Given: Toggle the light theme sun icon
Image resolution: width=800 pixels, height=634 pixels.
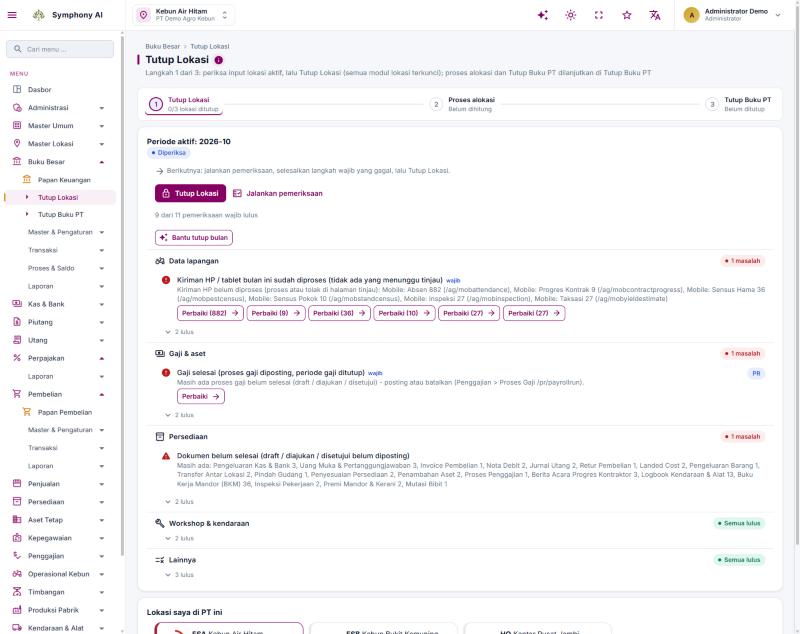Looking at the screenshot, I should [x=571, y=15].
